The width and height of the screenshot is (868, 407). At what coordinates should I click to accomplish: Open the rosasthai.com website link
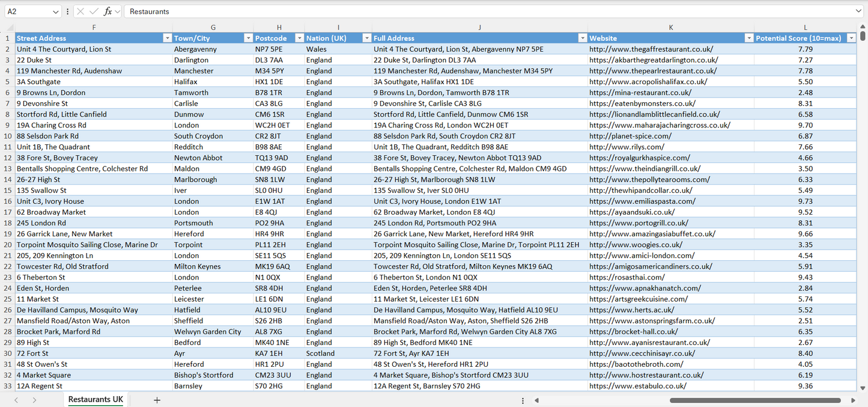(627, 277)
